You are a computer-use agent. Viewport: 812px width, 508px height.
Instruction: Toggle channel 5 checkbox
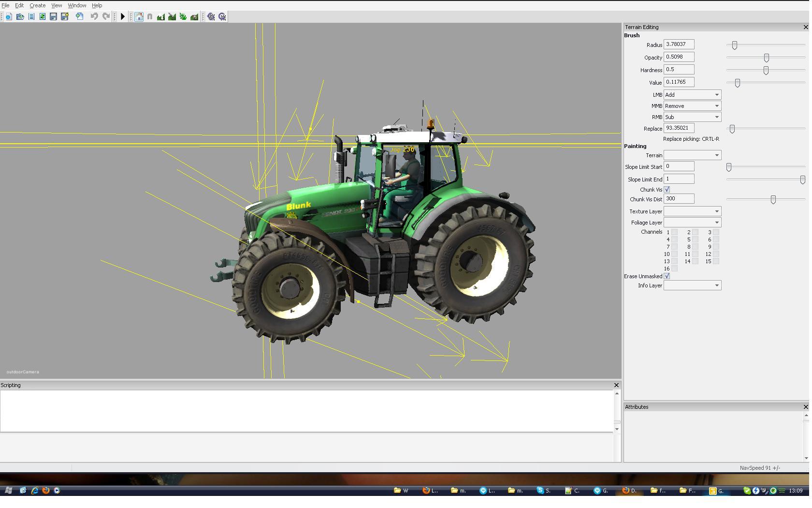click(696, 239)
